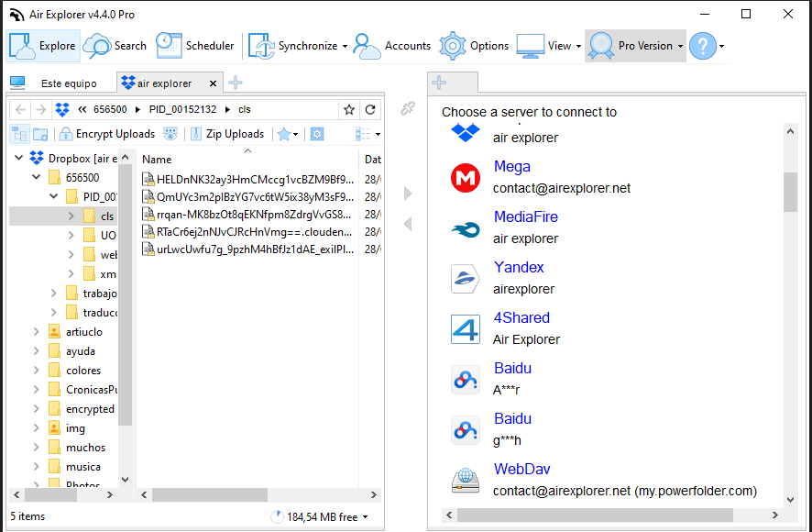
Task: Collapse the 656500 folder
Action: 37,177
